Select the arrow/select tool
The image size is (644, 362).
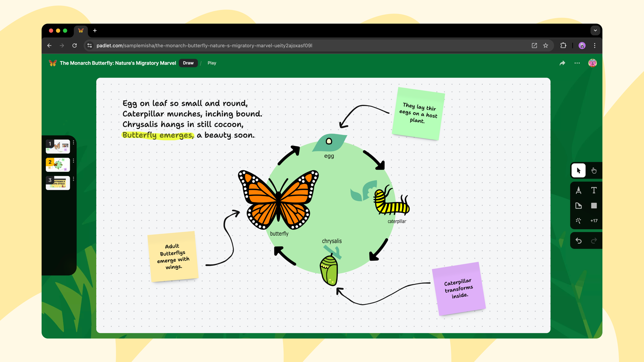click(x=578, y=171)
